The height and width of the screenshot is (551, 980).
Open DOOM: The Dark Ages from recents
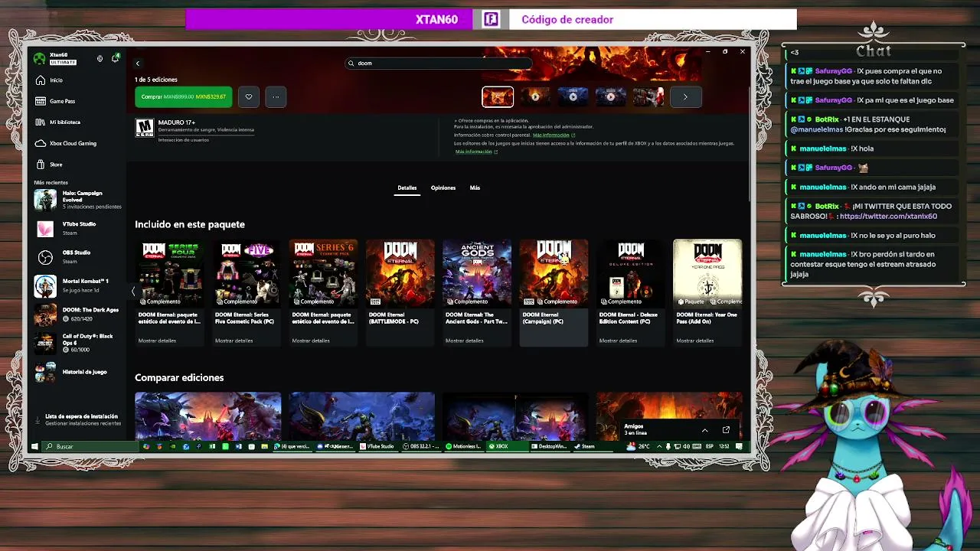pyautogui.click(x=78, y=314)
